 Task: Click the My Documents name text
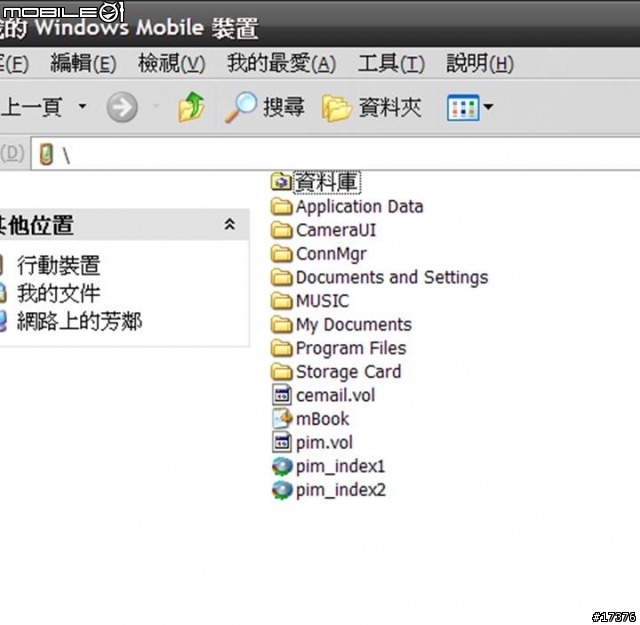pos(354,325)
